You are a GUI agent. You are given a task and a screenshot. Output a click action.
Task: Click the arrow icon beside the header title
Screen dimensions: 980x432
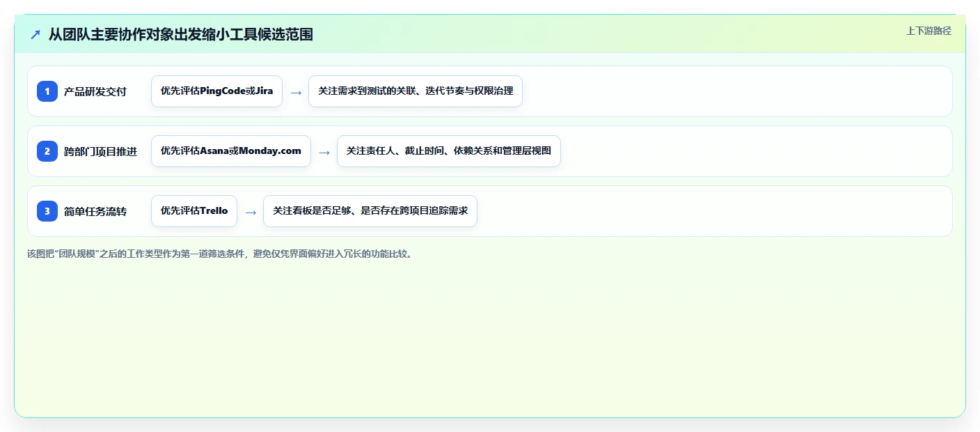[x=35, y=34]
